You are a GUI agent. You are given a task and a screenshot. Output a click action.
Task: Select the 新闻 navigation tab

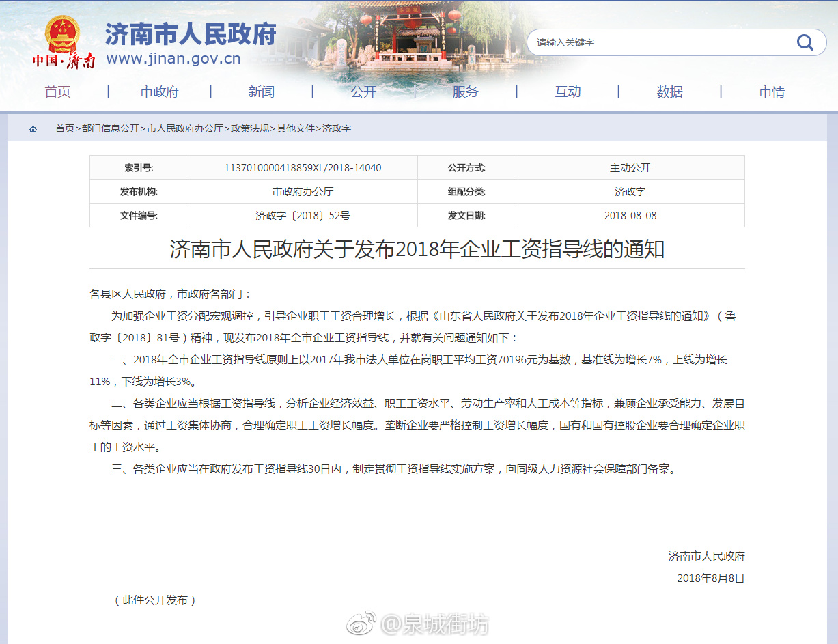pyautogui.click(x=262, y=92)
